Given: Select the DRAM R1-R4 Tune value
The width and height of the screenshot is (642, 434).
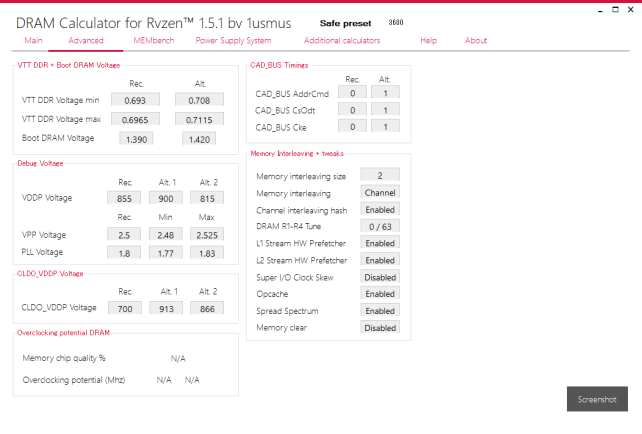Looking at the screenshot, I should [x=380, y=226].
